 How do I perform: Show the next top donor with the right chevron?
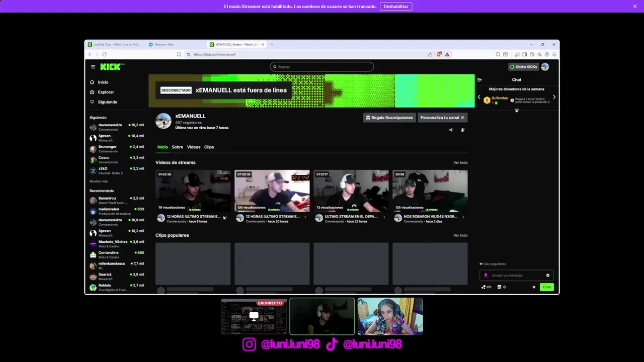pyautogui.click(x=554, y=97)
